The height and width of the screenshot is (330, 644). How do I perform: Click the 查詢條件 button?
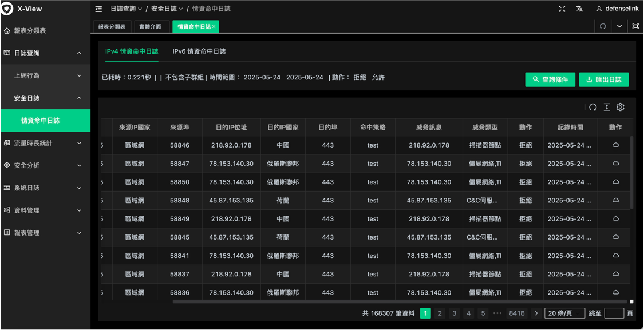[550, 79]
